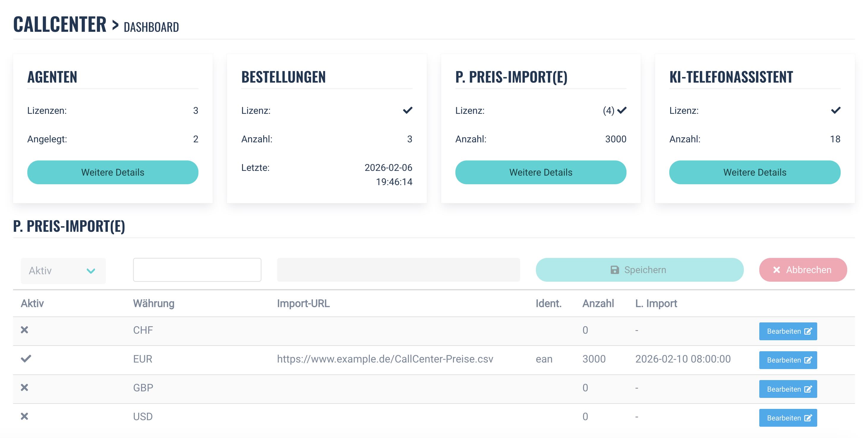The image size is (868, 438).
Task: Click the edit icon in the GBP row
Action: coord(808,389)
